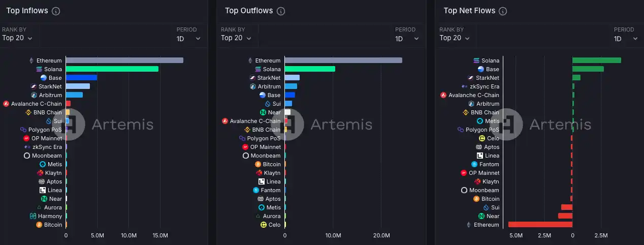The height and width of the screenshot is (245, 644).
Task: Change the Period in Top Net Flows
Action: pos(626,38)
